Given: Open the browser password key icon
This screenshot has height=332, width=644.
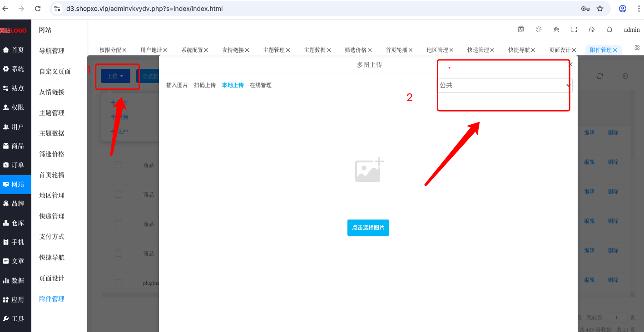Looking at the screenshot, I should [x=585, y=9].
